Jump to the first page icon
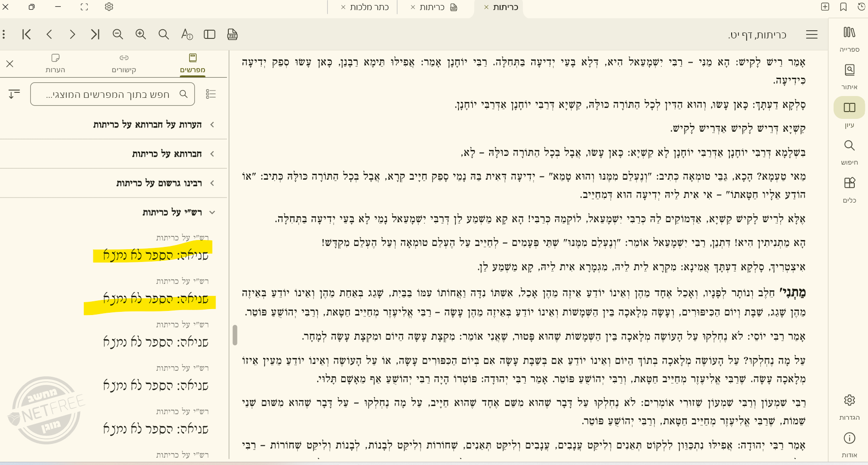Image resolution: width=868 pixels, height=465 pixels. pos(27,34)
